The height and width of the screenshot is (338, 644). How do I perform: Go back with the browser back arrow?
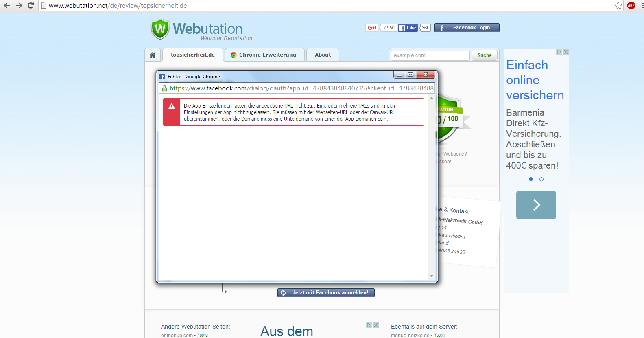click(x=7, y=5)
